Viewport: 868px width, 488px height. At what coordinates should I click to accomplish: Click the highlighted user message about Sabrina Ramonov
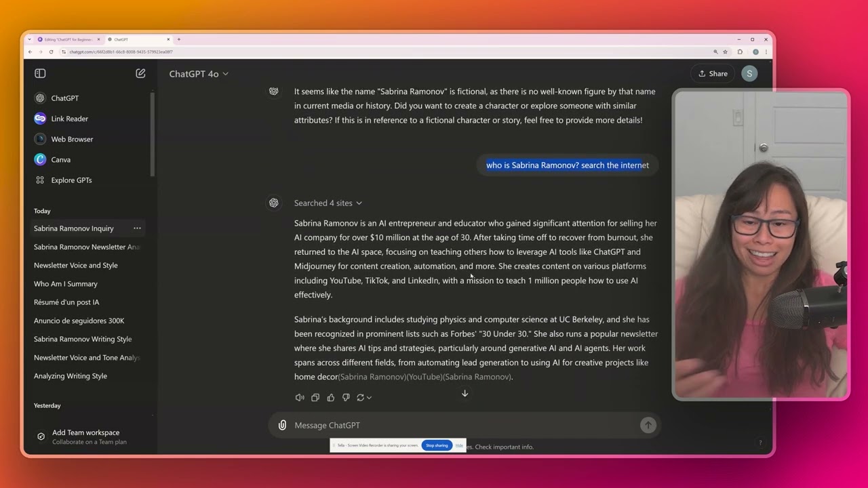568,165
